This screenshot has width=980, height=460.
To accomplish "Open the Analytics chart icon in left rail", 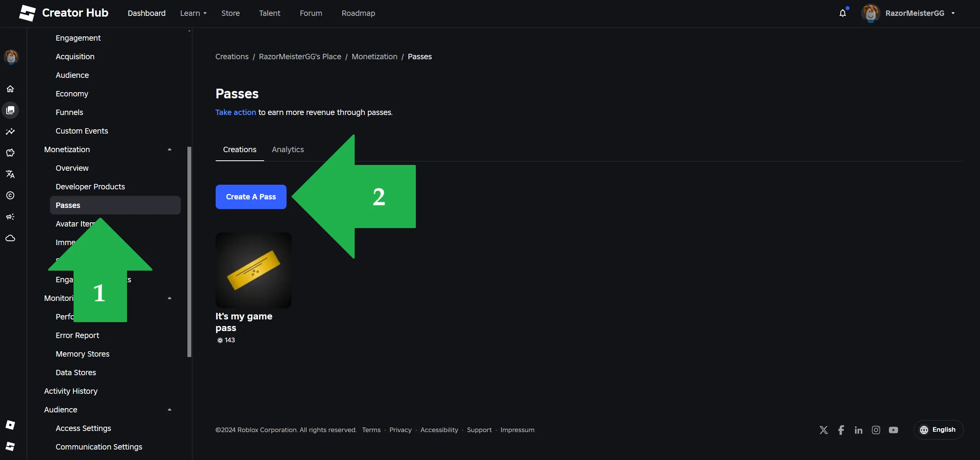I will (x=10, y=131).
